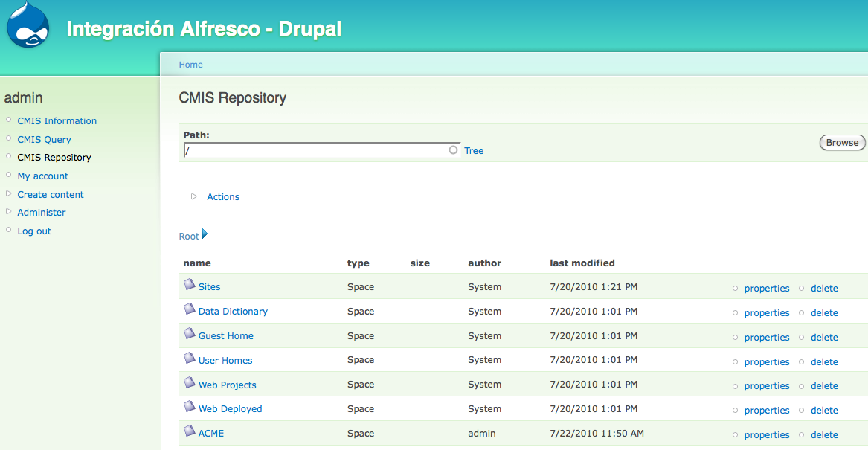868x450 pixels.
Task: Delete the Sites space
Action: click(824, 289)
